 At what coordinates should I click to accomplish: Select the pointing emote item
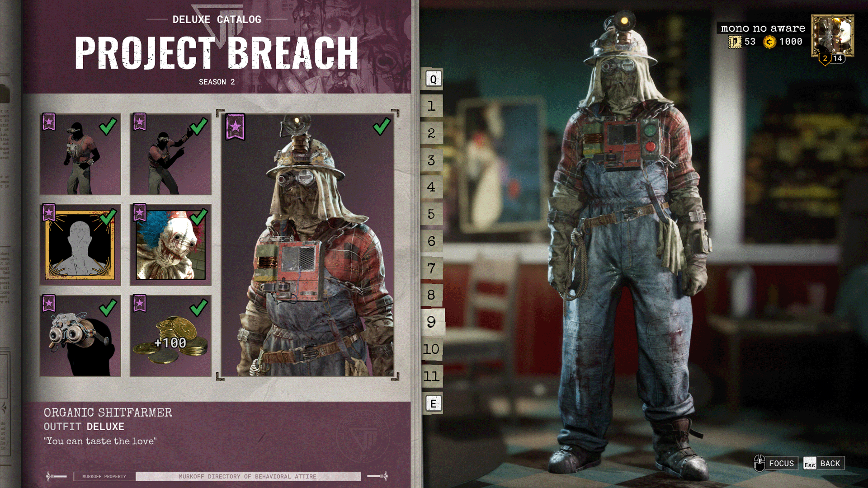point(170,154)
